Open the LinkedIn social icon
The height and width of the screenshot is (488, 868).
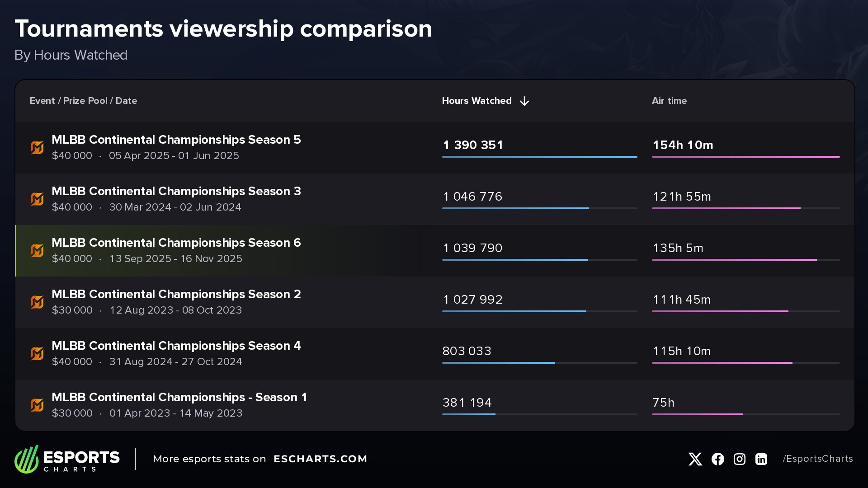click(761, 459)
